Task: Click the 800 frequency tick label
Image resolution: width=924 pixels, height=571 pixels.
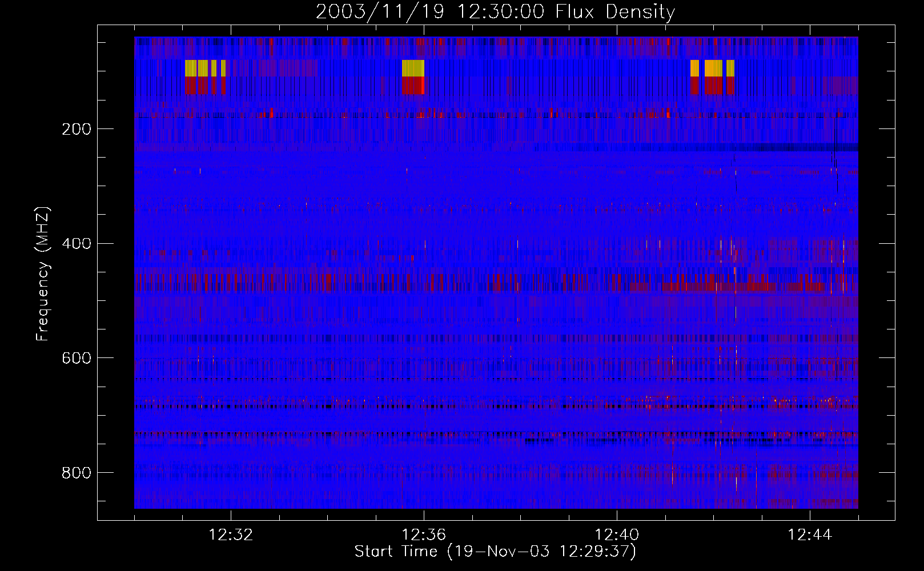Action: pos(77,473)
